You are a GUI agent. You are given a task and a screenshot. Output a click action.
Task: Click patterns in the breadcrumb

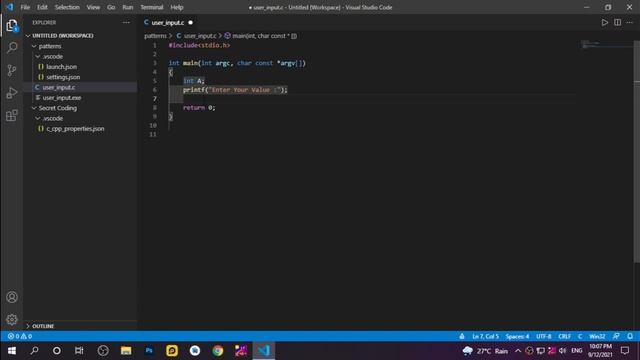(x=155, y=36)
